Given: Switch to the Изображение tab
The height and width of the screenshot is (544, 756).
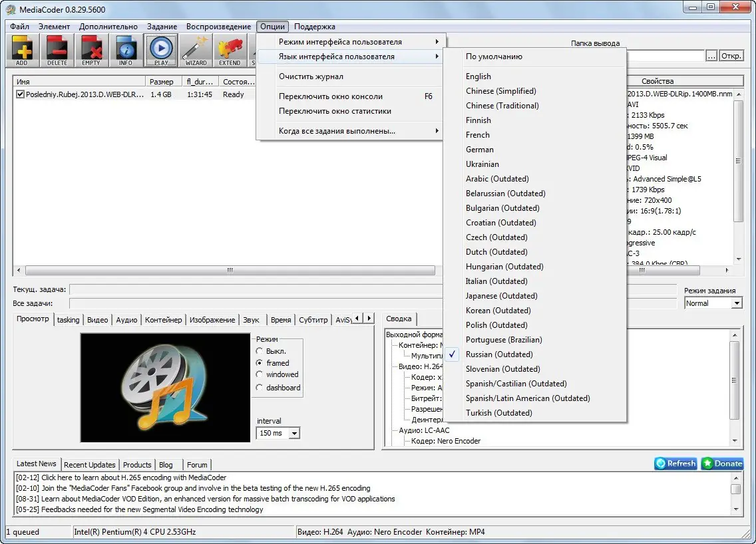Looking at the screenshot, I should pyautogui.click(x=212, y=320).
